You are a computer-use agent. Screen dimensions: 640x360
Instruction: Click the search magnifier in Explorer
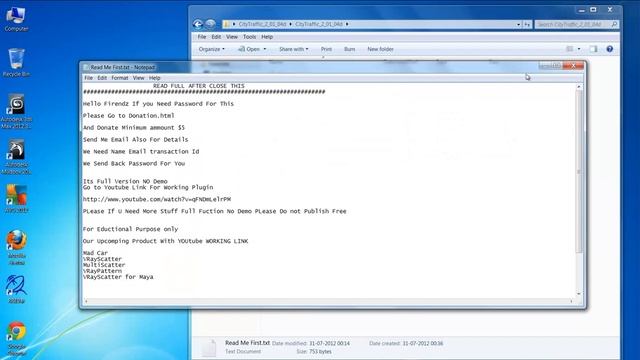[614, 24]
